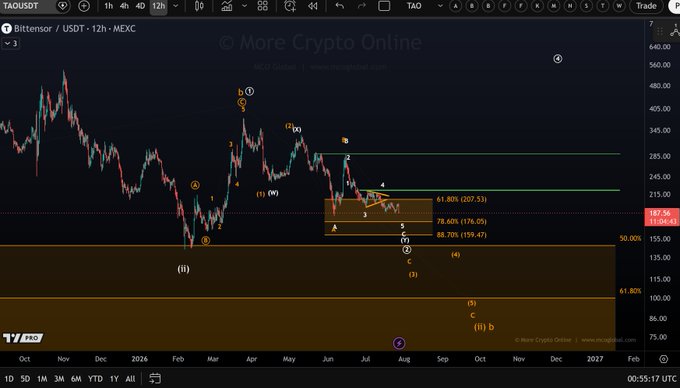
Task: Open the candlestick chart type selector
Action: point(199,6)
